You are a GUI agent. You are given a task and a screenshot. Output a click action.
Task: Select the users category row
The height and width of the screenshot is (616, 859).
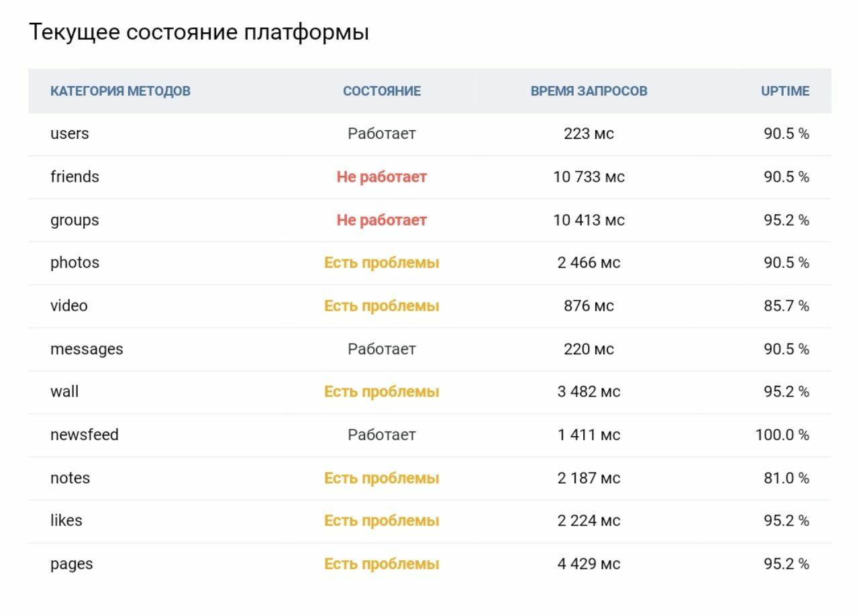click(x=429, y=134)
